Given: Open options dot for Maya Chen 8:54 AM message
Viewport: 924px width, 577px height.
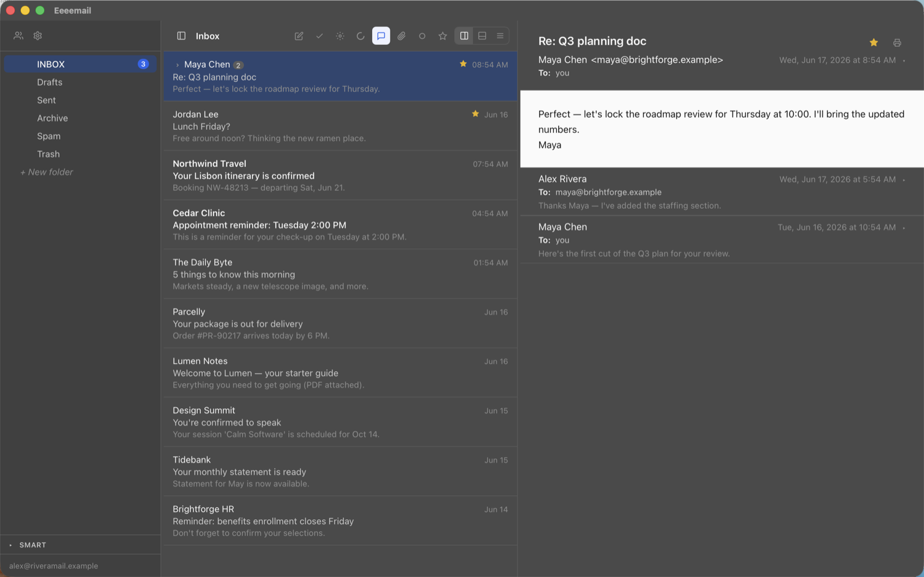Looking at the screenshot, I should click(x=904, y=60).
